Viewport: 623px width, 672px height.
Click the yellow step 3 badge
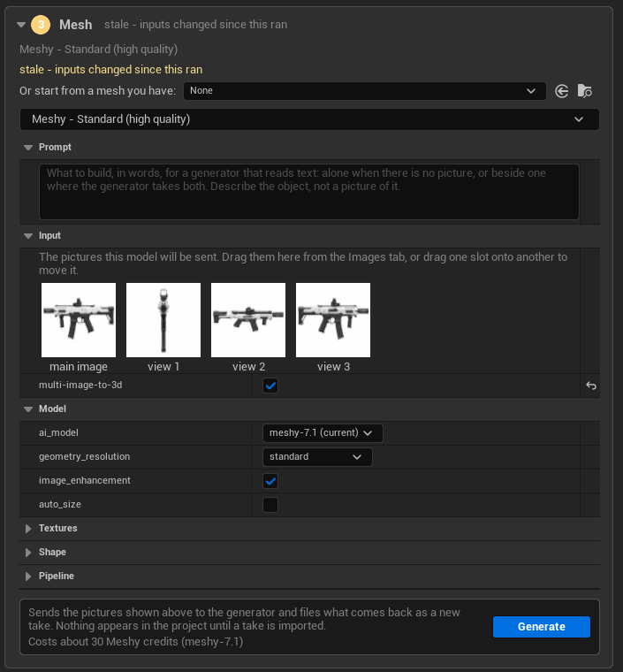(x=41, y=25)
